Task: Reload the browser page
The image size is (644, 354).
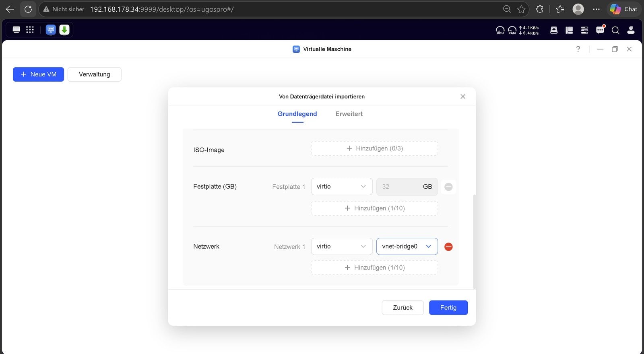Action: [x=28, y=9]
